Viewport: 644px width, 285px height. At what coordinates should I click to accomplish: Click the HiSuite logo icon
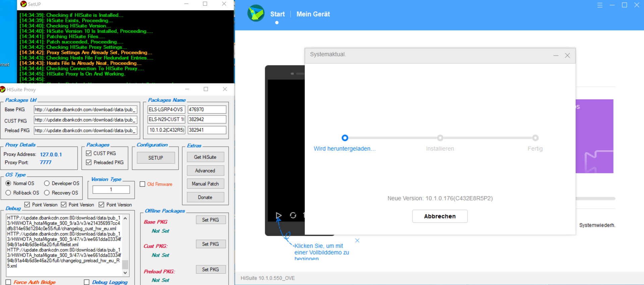[256, 13]
